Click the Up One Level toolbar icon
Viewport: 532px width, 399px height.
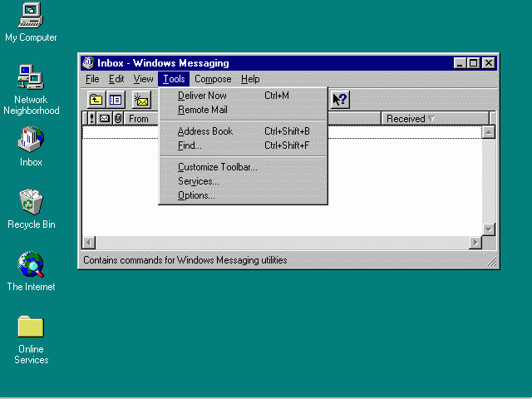[x=96, y=100]
